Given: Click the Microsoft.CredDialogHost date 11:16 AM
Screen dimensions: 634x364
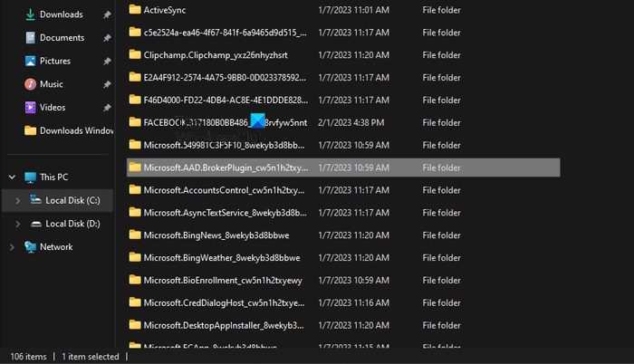Looking at the screenshot, I should click(353, 303).
